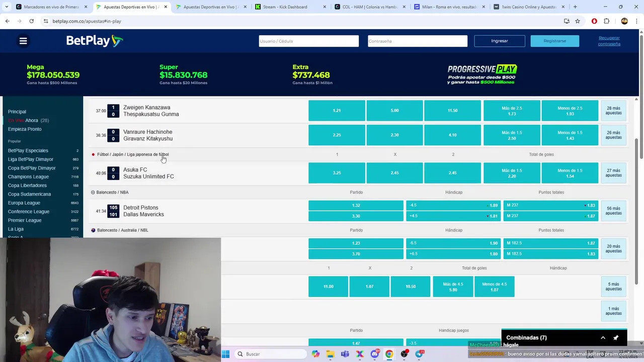Bookmark this page with the star
The width and height of the screenshot is (644, 362).
point(578,21)
